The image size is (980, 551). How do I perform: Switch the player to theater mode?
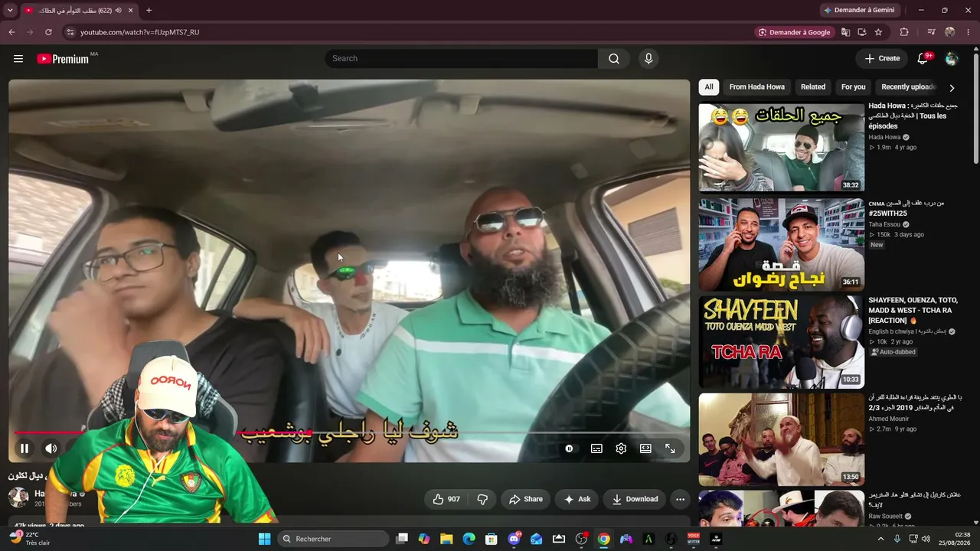[x=645, y=448]
